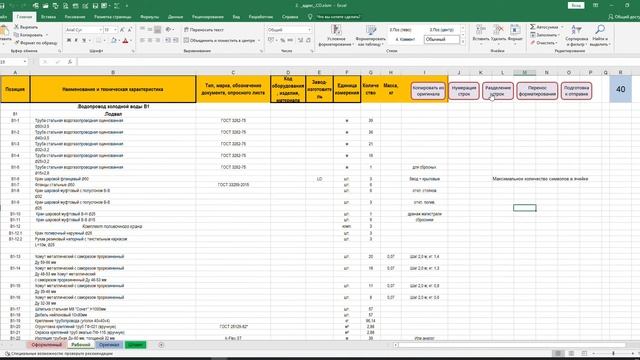This screenshot has height=360, width=640.
Task: Open Format as Table (Форматировать как таблицу)
Action: (371, 36)
